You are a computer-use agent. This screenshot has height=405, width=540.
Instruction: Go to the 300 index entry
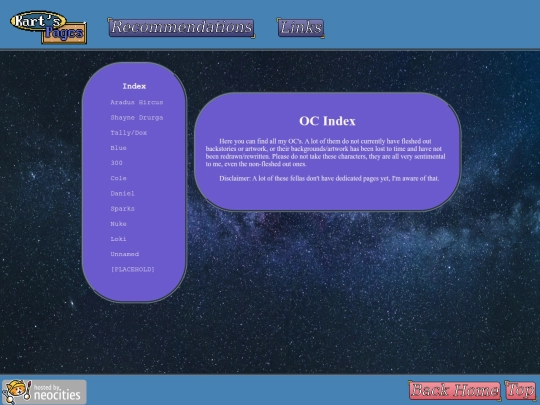point(116,163)
